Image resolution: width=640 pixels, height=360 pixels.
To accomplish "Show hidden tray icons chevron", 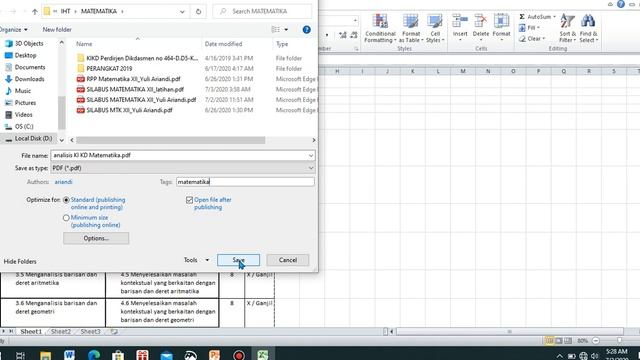I will point(560,356).
